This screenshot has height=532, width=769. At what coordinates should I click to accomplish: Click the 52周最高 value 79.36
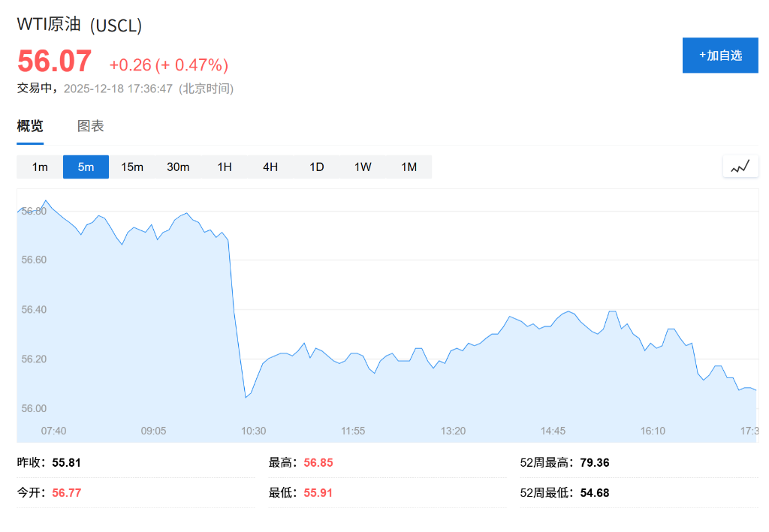tap(595, 462)
